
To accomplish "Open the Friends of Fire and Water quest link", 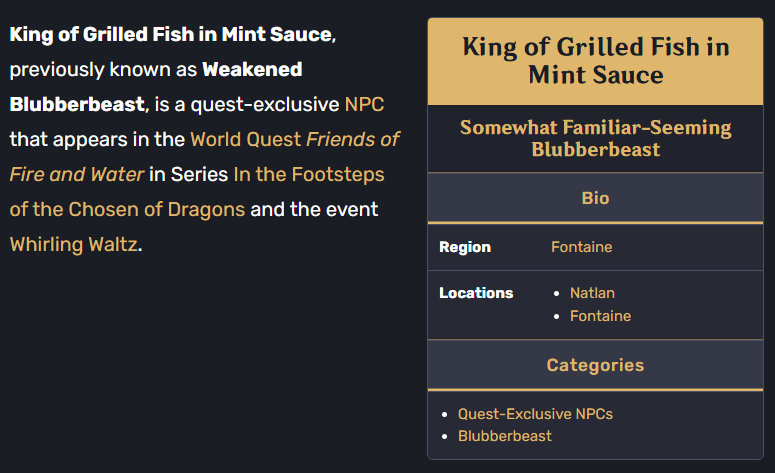I will (x=205, y=157).
